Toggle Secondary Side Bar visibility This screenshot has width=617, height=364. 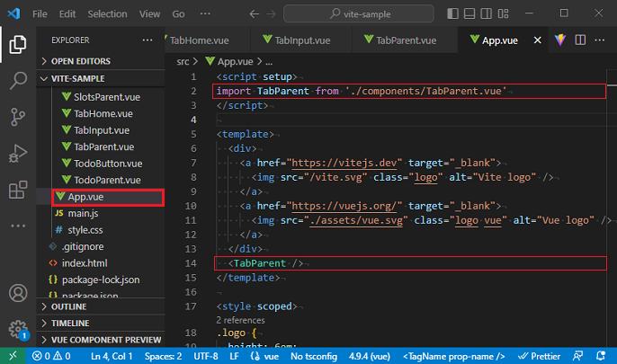486,13
